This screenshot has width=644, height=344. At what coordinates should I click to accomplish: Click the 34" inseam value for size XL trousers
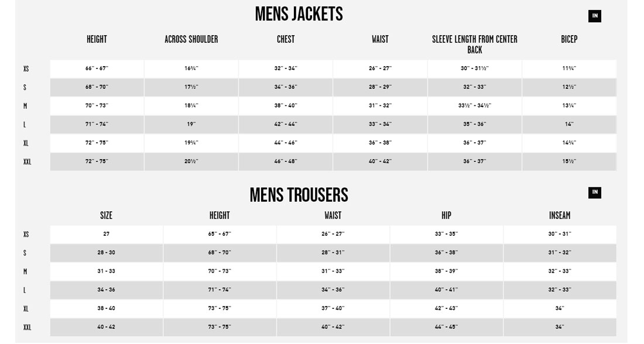click(561, 308)
